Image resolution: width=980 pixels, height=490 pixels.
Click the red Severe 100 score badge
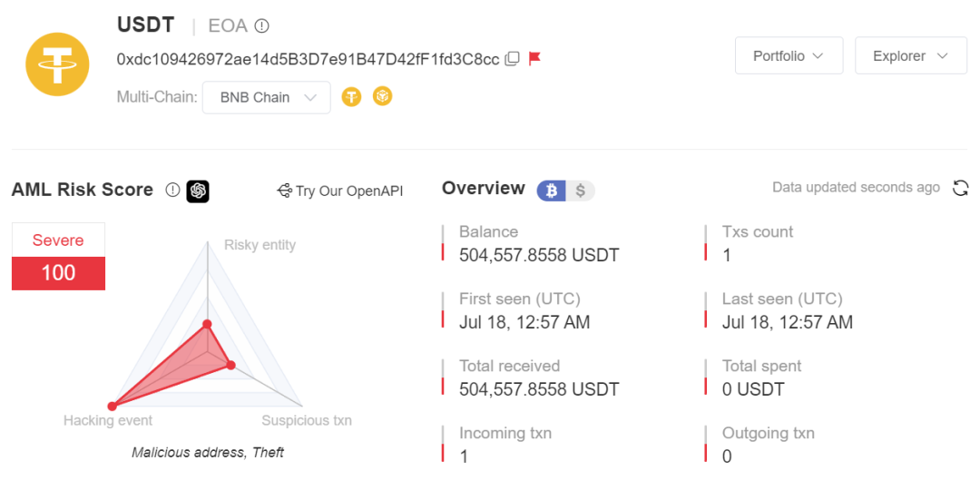click(x=59, y=257)
